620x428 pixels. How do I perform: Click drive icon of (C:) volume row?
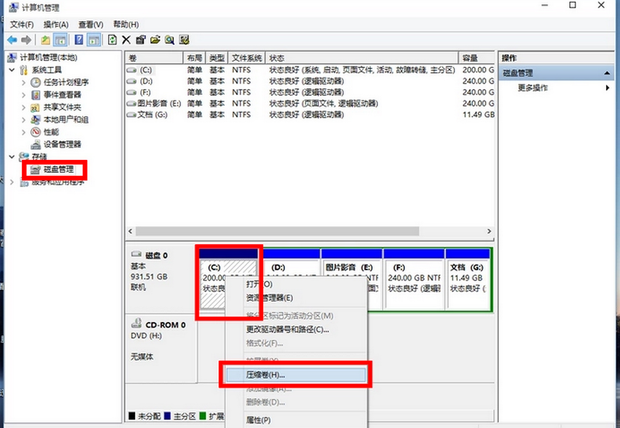click(132, 70)
